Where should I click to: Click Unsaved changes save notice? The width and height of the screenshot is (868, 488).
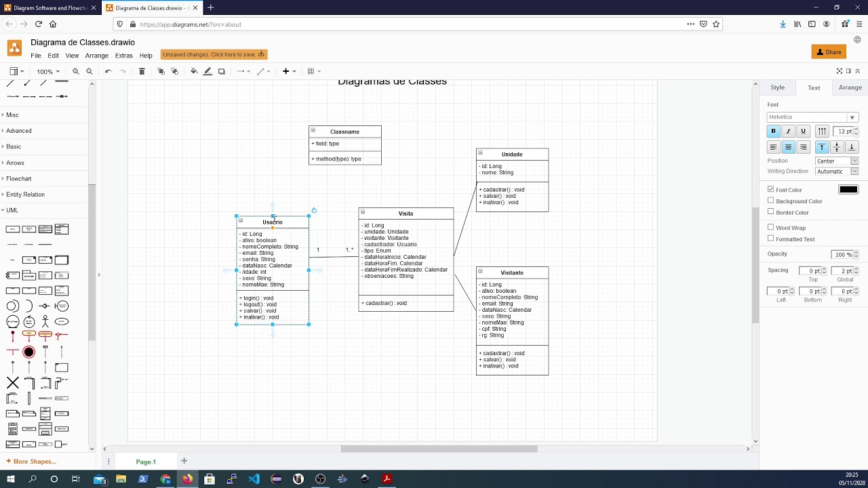(x=214, y=54)
